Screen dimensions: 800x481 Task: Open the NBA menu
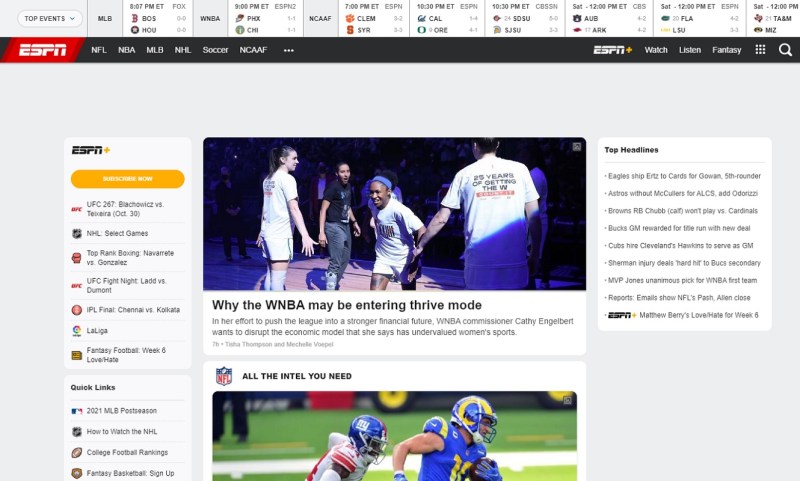pos(127,50)
